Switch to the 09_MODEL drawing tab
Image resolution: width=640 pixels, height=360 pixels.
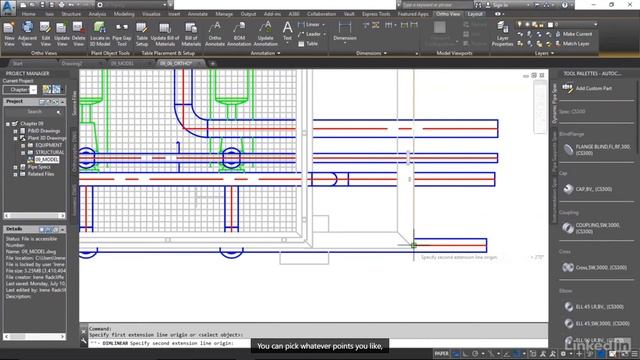122,64
